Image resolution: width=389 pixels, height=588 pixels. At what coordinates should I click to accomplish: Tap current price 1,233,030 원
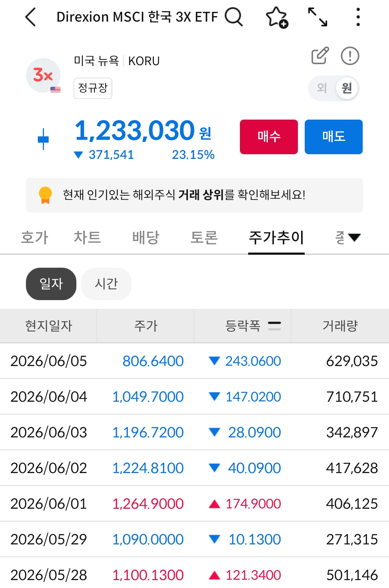point(143,130)
